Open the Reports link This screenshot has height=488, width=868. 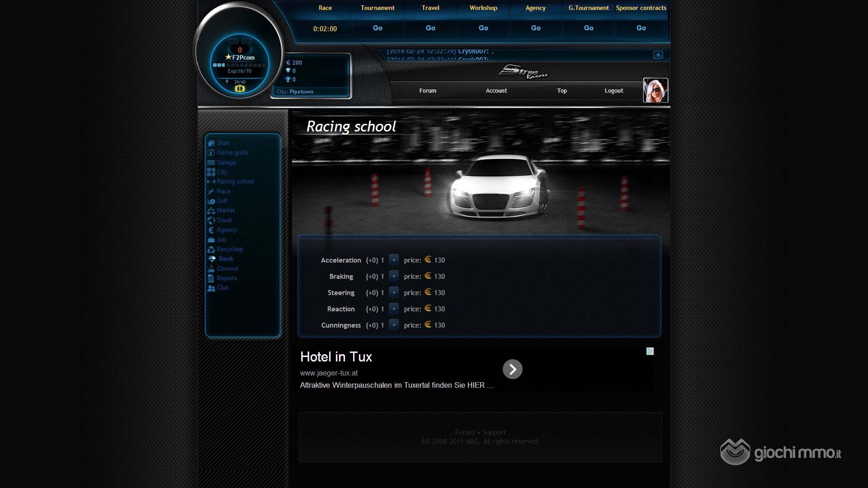(x=226, y=278)
